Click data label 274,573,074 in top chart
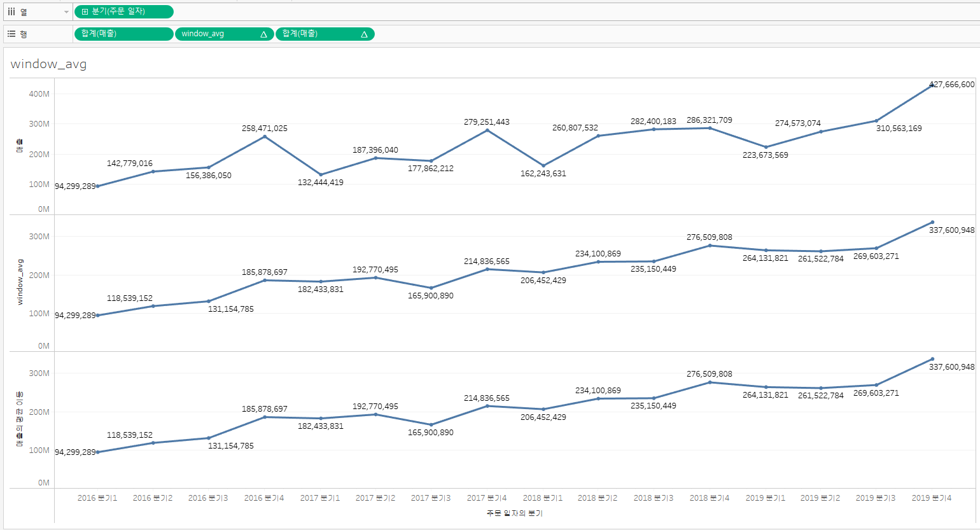 798,123
